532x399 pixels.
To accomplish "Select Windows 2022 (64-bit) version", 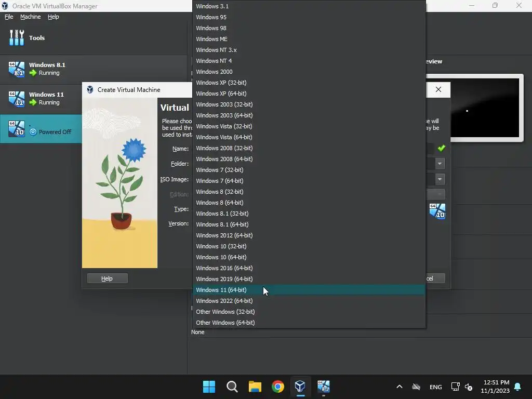I will (309, 301).
